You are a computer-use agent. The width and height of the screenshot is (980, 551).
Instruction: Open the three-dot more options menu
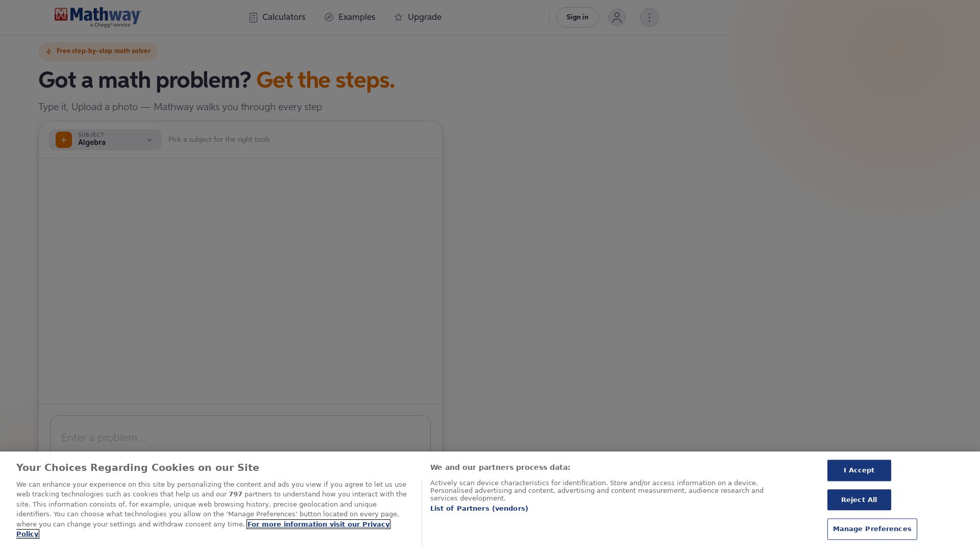click(x=649, y=18)
